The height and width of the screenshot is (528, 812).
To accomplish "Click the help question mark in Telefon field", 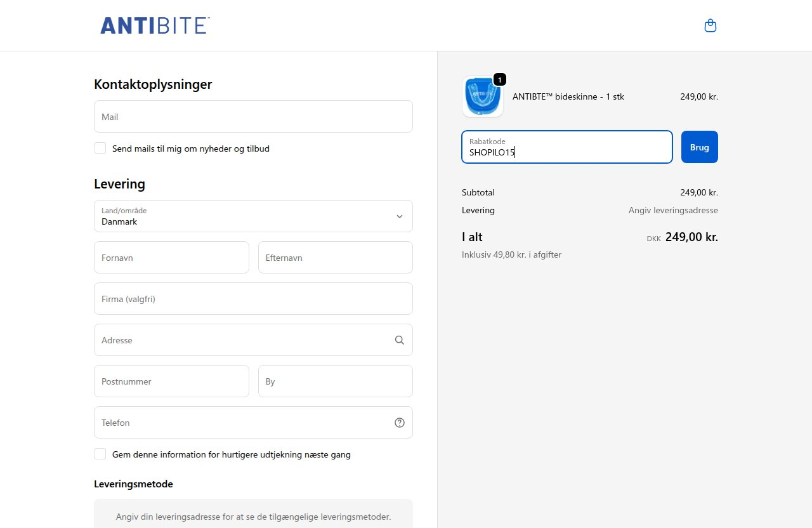I will coord(400,423).
